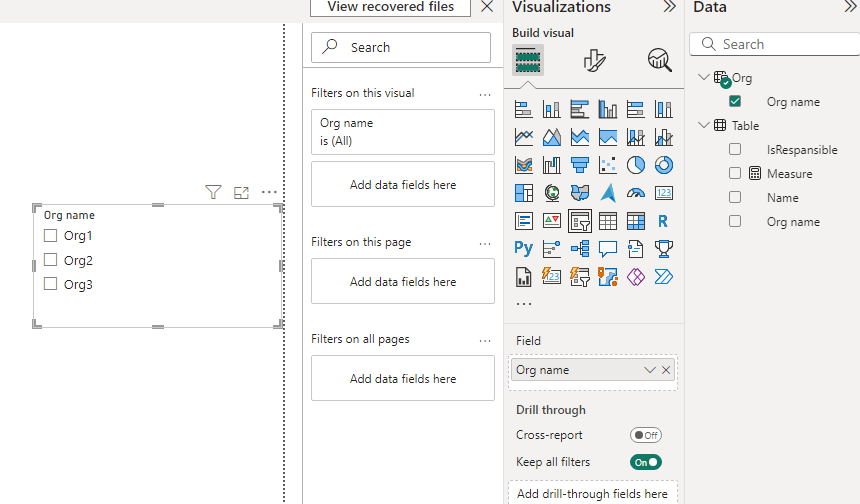Check the Name field checkbox
The image size is (860, 504).
(735, 197)
